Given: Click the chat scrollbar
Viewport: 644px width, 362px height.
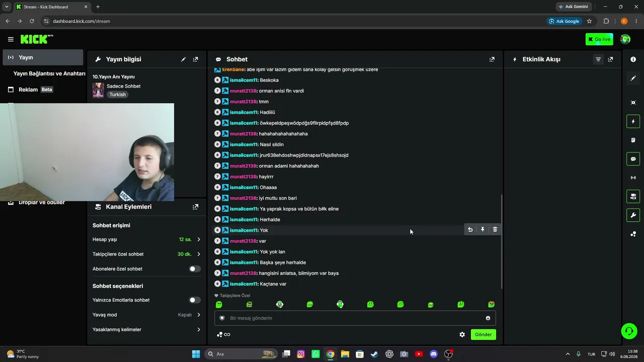Looking at the screenshot, I should (x=502, y=241).
